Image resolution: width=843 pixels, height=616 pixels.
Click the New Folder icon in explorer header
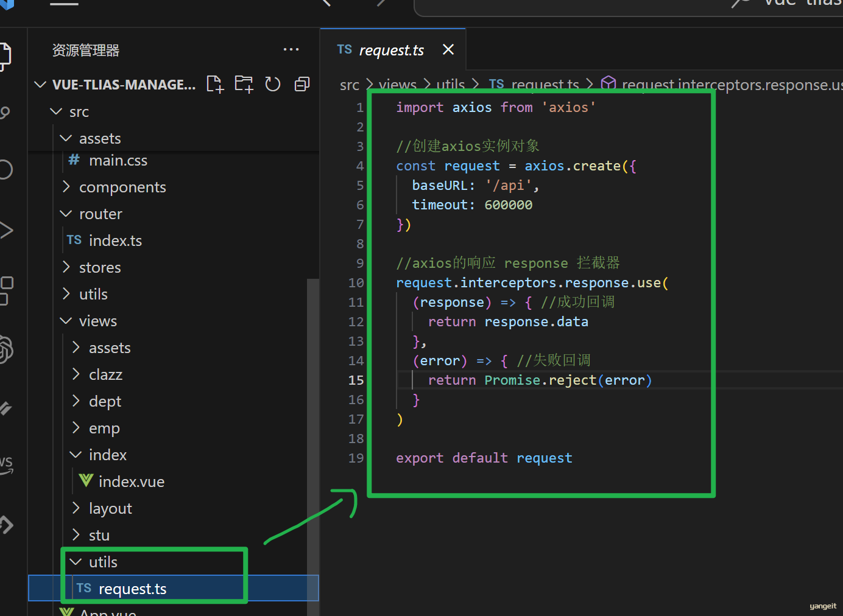pyautogui.click(x=244, y=84)
